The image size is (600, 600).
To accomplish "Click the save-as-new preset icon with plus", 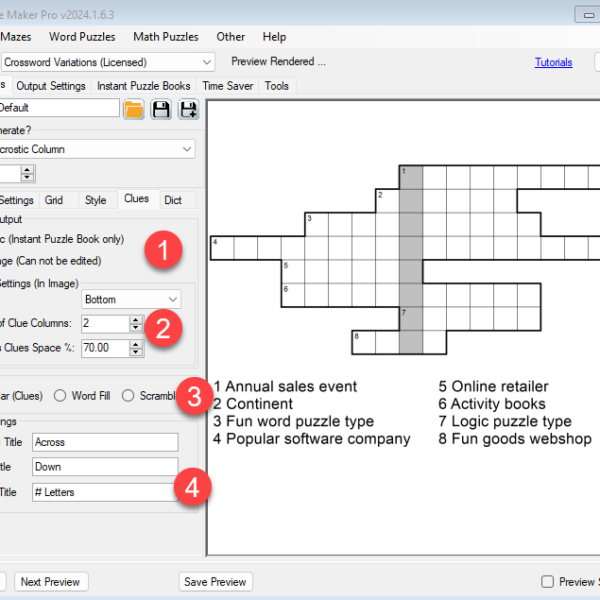I will [x=188, y=109].
